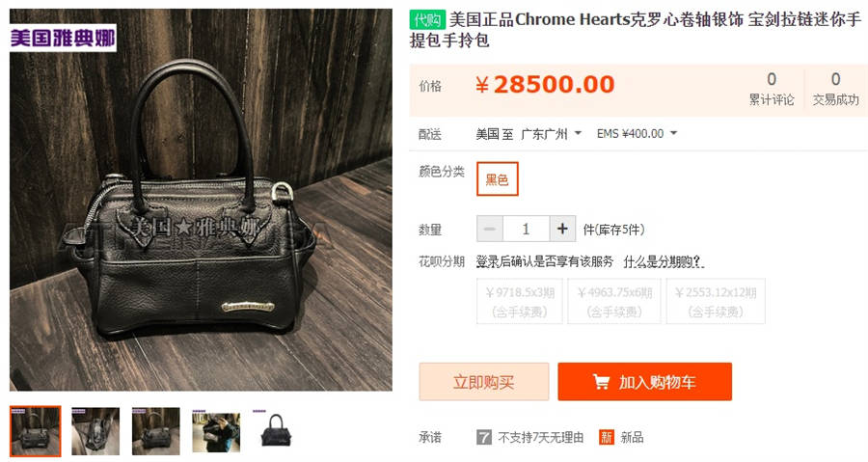Open the EMS ¥400.00 shipping dropdown
868x462 pixels.
[637, 134]
